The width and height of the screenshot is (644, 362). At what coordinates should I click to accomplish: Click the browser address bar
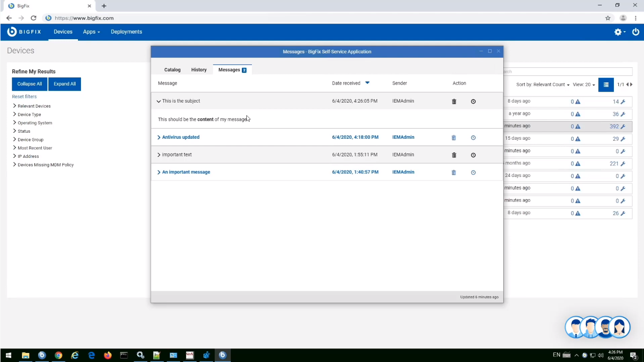[x=322, y=18]
